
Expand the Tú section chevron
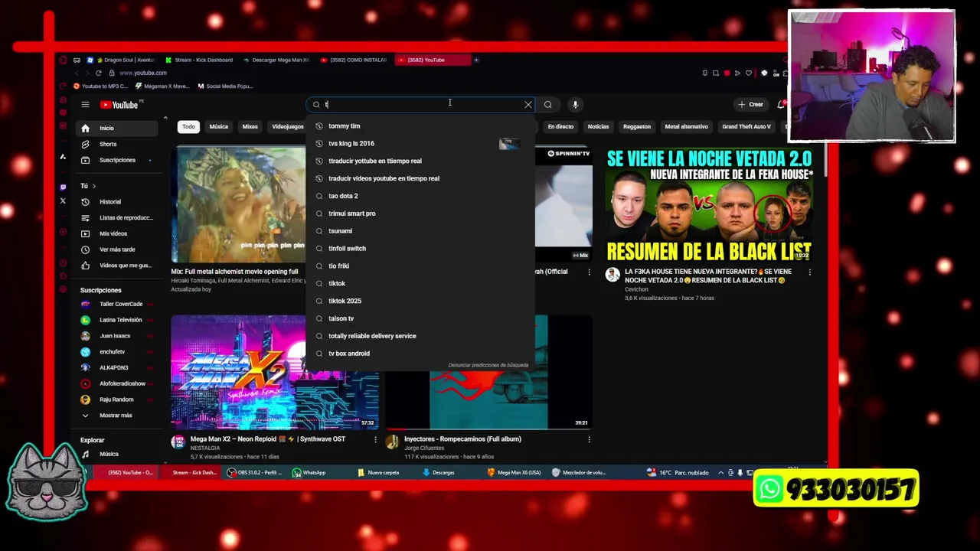tap(93, 186)
